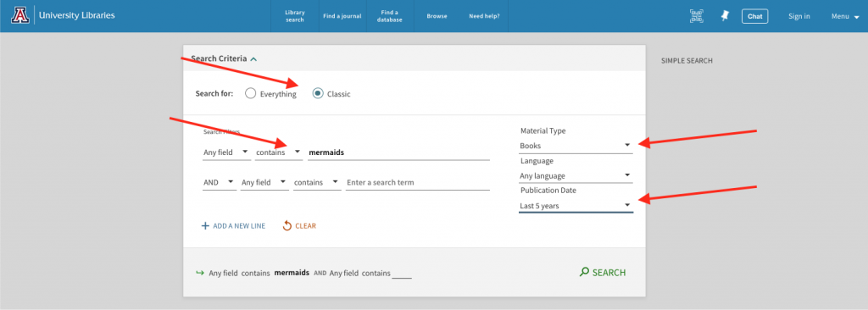Open Need help? menu item

[484, 16]
